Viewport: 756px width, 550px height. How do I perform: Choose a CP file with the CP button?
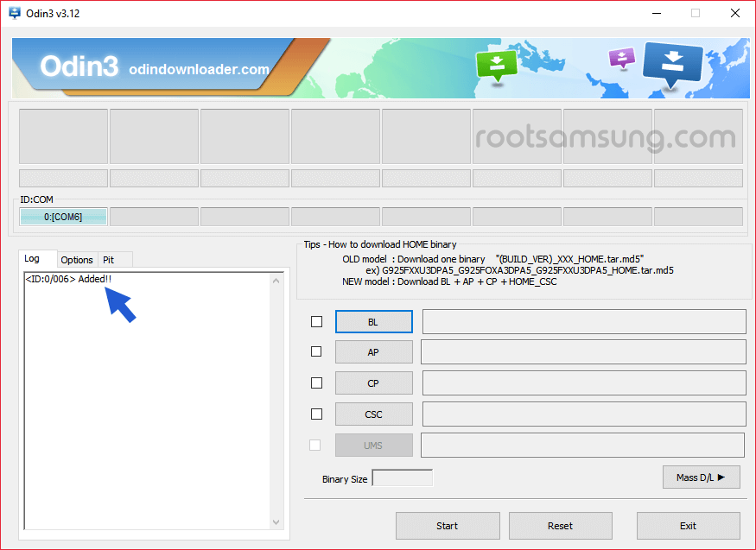click(x=373, y=383)
